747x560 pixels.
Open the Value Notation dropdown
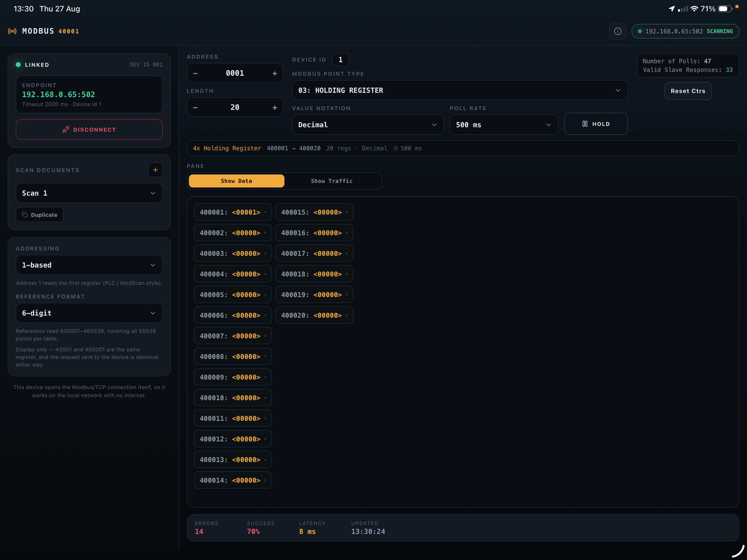pyautogui.click(x=368, y=125)
